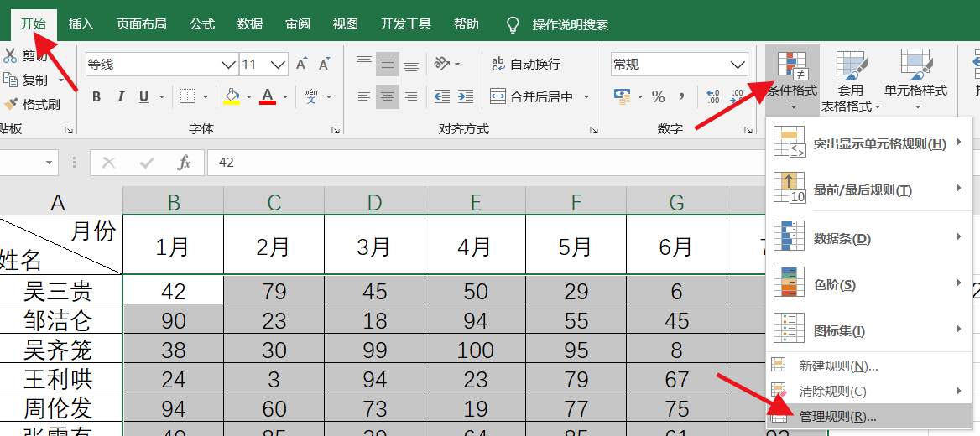
Task: Apply underline formatting
Action: tap(143, 96)
